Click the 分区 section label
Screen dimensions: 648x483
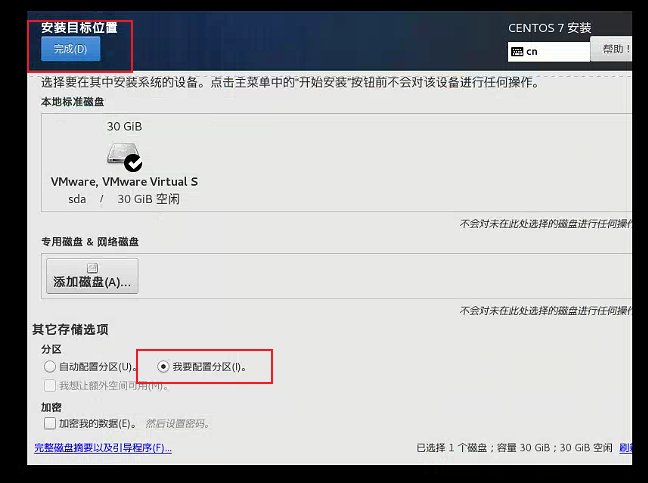(51, 349)
